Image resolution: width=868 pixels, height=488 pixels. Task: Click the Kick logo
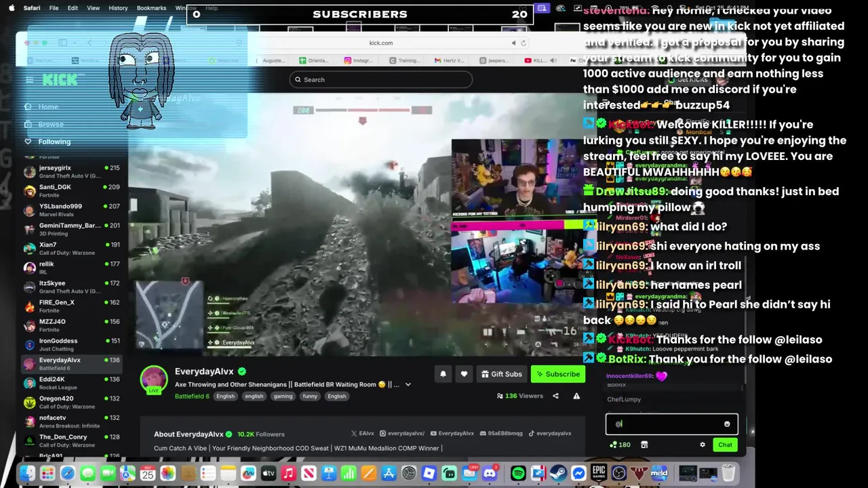coord(61,79)
